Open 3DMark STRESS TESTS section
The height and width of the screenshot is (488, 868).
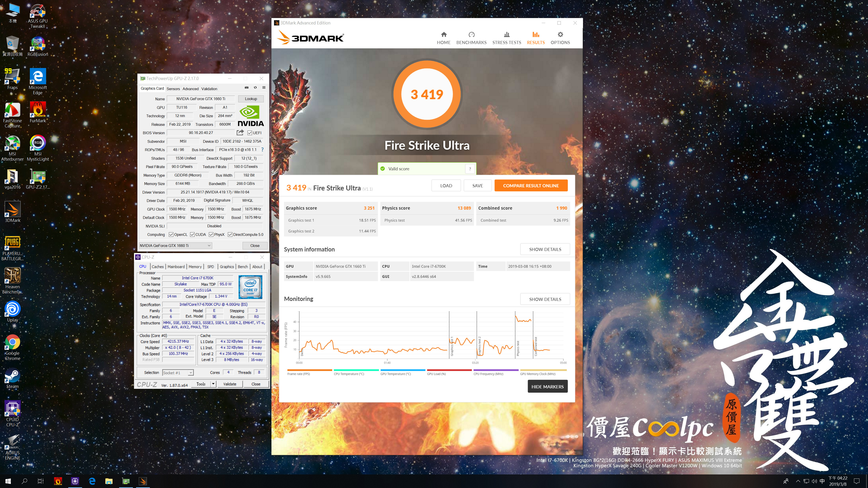pos(506,38)
